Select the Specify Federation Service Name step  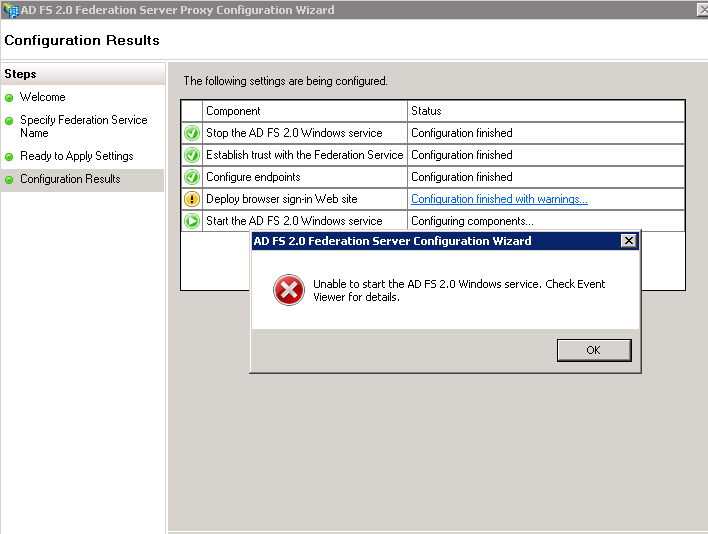(84, 126)
